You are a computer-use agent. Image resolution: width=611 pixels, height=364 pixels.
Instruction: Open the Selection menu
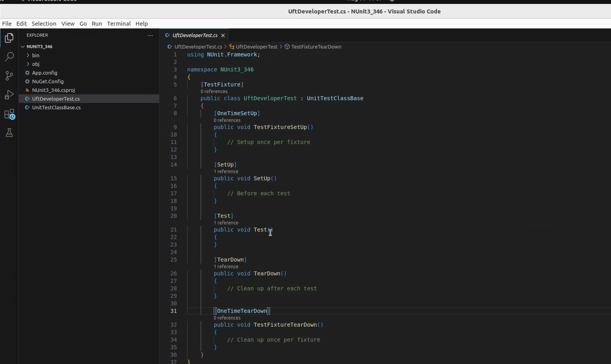point(44,24)
